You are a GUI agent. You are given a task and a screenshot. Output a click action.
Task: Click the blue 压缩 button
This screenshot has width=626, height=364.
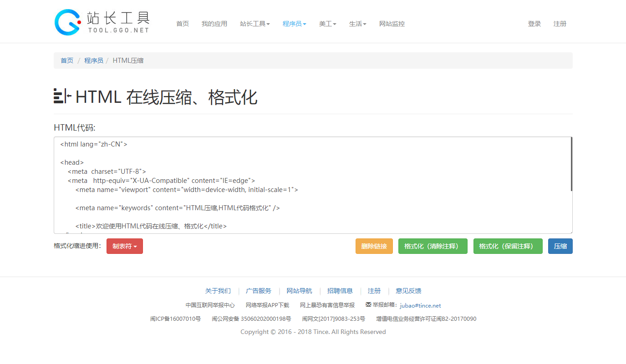point(560,246)
